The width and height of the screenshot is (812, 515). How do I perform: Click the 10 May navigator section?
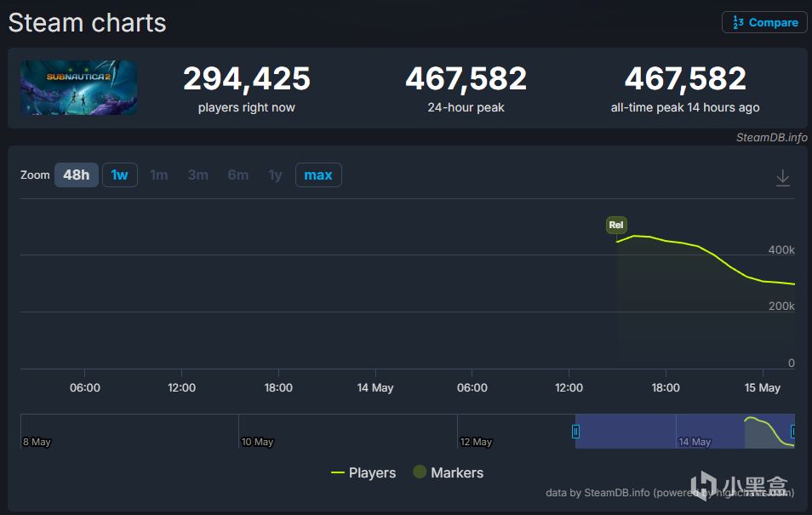click(347, 431)
